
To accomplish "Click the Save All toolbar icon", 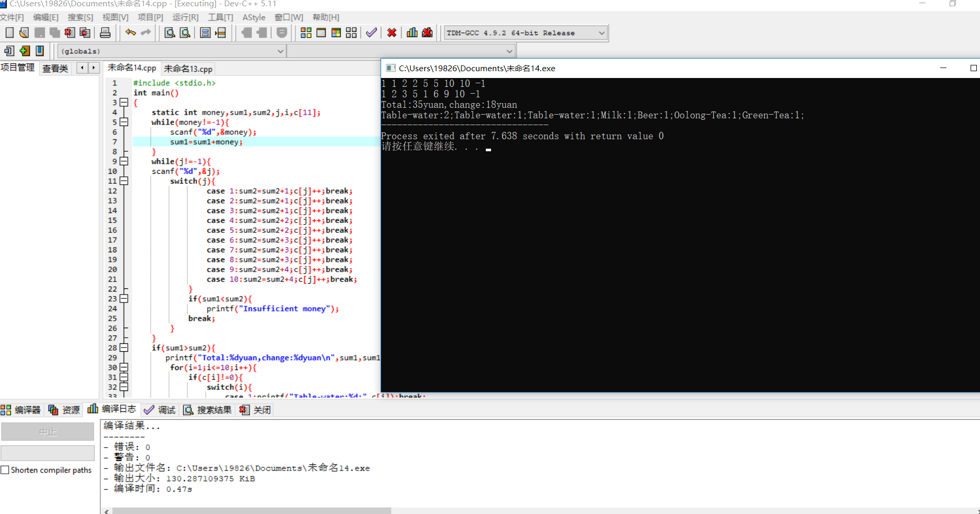I will pos(54,32).
